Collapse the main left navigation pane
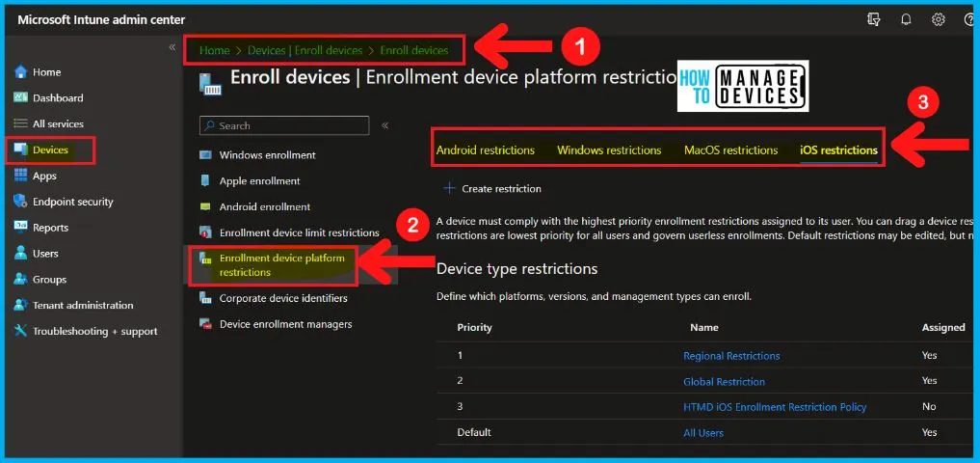Viewport: 980px width, 463px height. click(172, 47)
